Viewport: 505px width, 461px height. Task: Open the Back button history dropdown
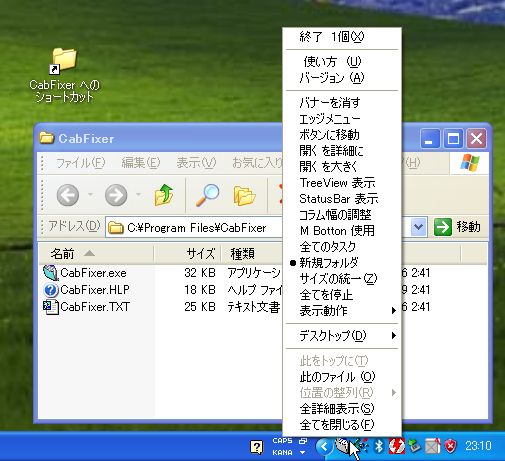point(90,195)
